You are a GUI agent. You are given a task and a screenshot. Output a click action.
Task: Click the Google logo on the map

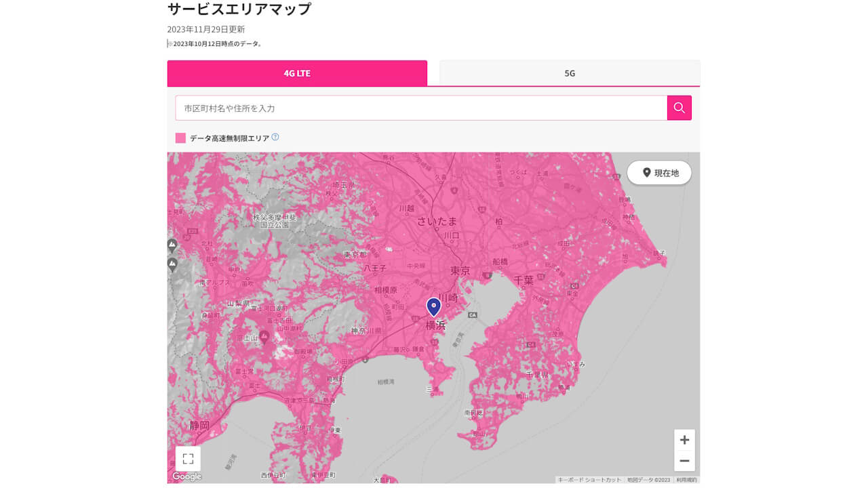(186, 476)
